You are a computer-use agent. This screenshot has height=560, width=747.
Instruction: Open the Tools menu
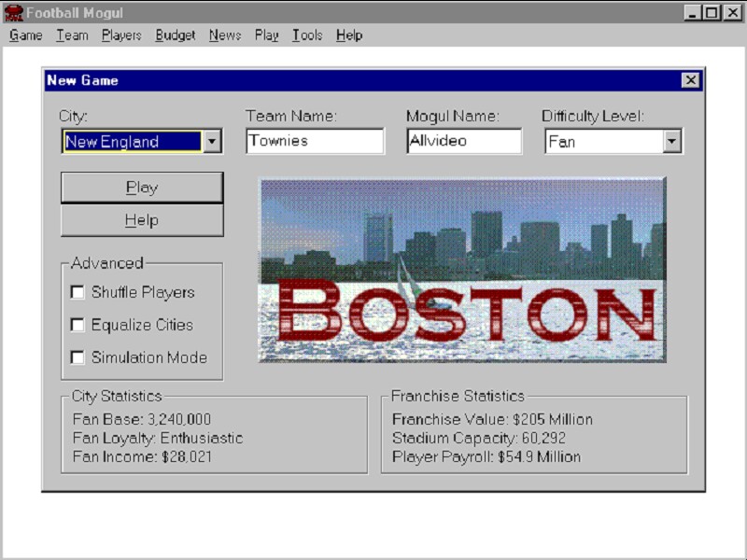[307, 35]
